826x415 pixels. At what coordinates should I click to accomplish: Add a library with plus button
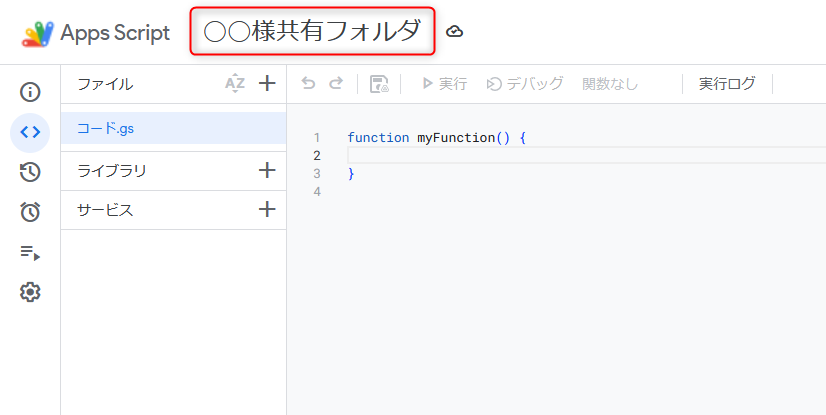click(267, 171)
